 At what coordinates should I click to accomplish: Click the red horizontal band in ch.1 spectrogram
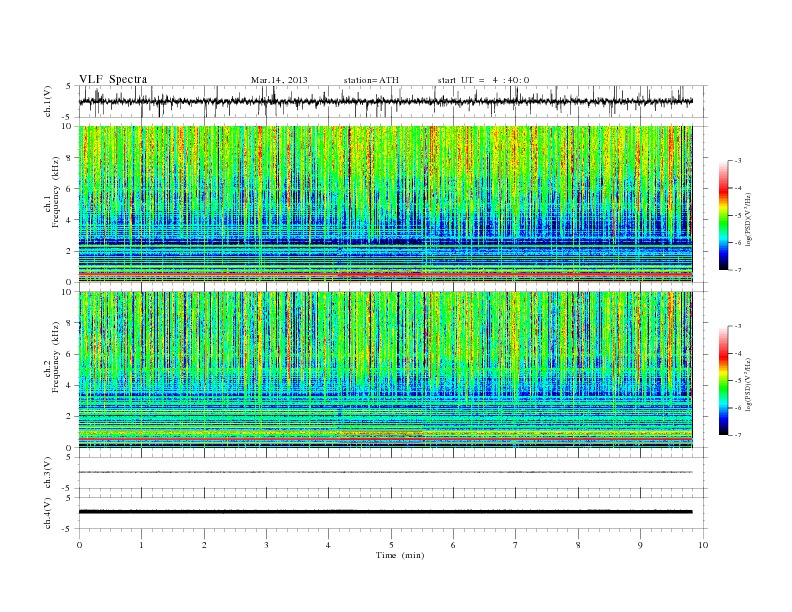point(385,274)
